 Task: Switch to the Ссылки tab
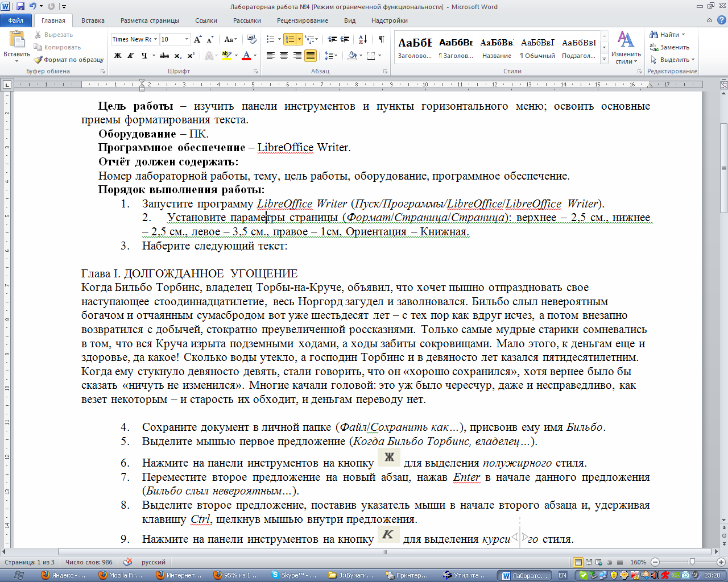click(206, 20)
